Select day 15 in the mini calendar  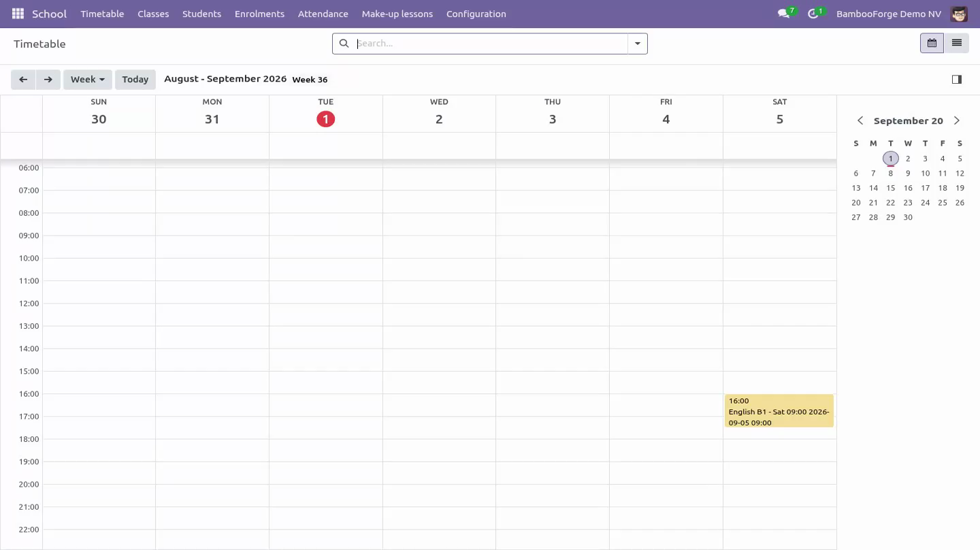point(890,188)
